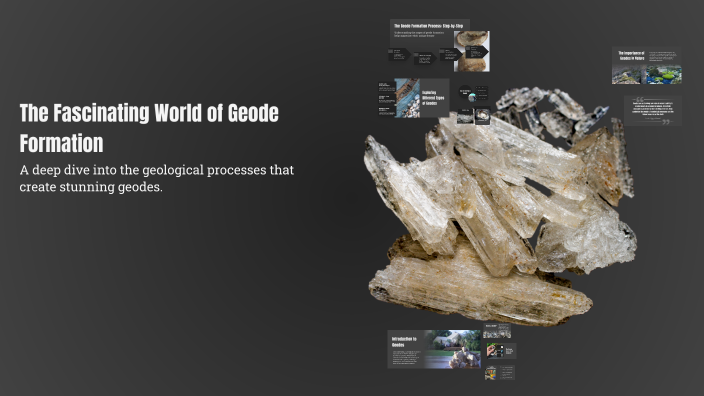Open the small thumbnail with hand holding a stone
Image resolution: width=704 pixels, height=396 pixels.
pyautogui.click(x=502, y=351)
